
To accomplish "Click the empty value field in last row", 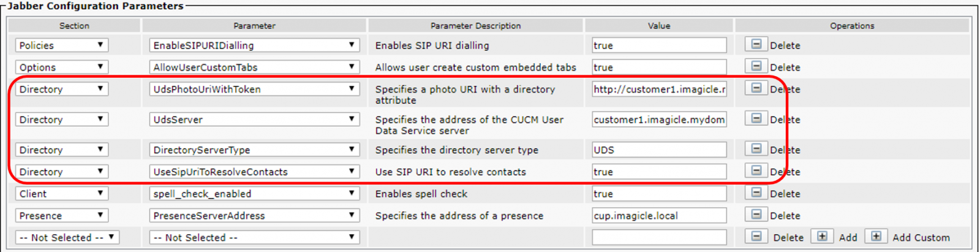I will 659,237.
